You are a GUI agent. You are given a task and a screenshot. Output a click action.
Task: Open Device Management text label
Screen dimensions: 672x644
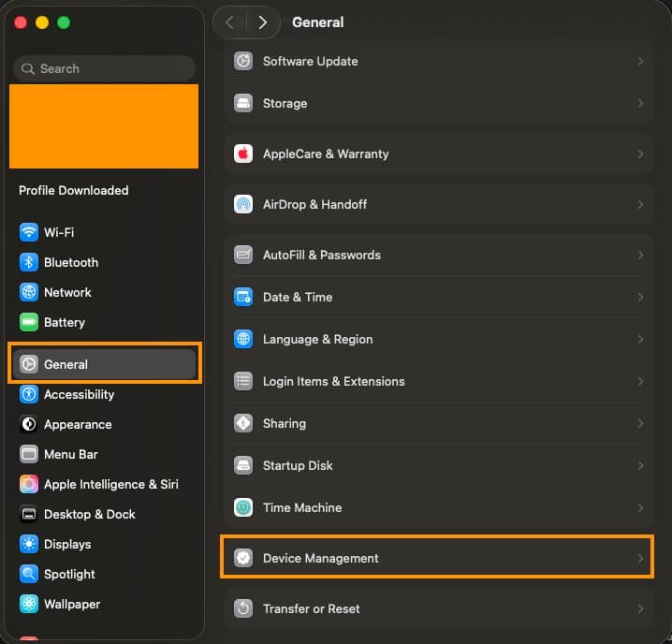click(321, 558)
